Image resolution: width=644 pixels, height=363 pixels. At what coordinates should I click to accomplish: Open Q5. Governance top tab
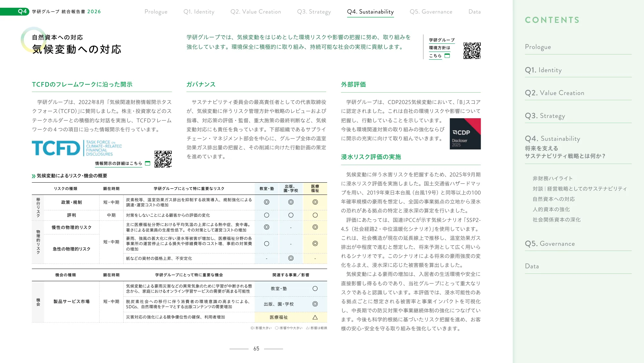(x=431, y=12)
